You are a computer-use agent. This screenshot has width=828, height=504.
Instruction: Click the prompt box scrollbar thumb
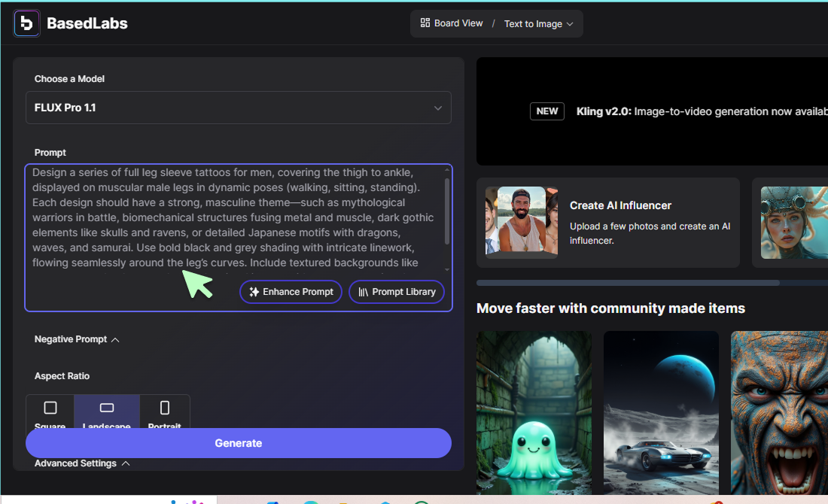pyautogui.click(x=446, y=211)
